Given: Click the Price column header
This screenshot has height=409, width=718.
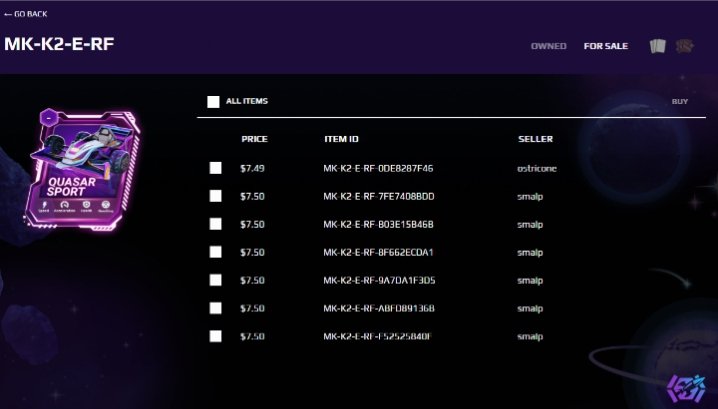Looking at the screenshot, I should [255, 139].
